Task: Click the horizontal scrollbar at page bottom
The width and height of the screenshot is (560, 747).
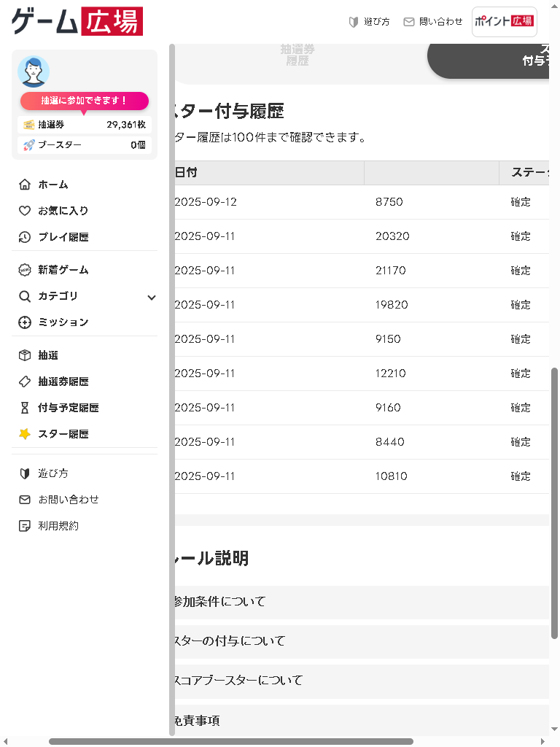Action: (x=230, y=741)
